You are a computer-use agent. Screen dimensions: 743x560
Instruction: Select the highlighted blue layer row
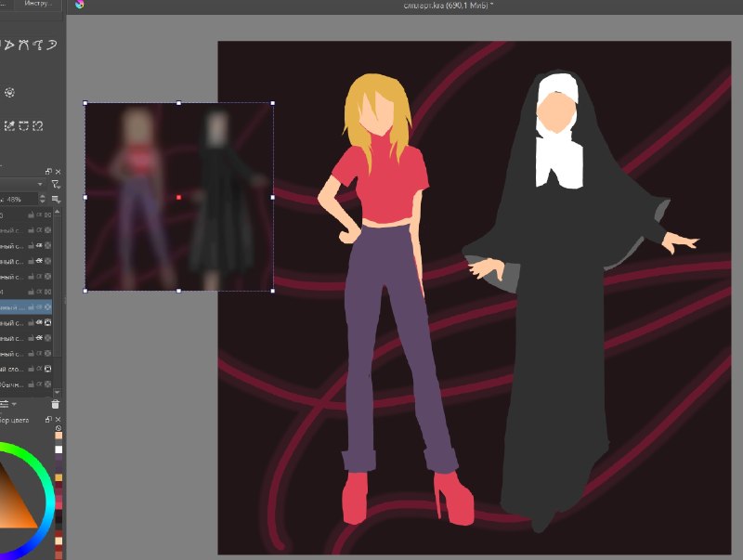click(x=26, y=307)
